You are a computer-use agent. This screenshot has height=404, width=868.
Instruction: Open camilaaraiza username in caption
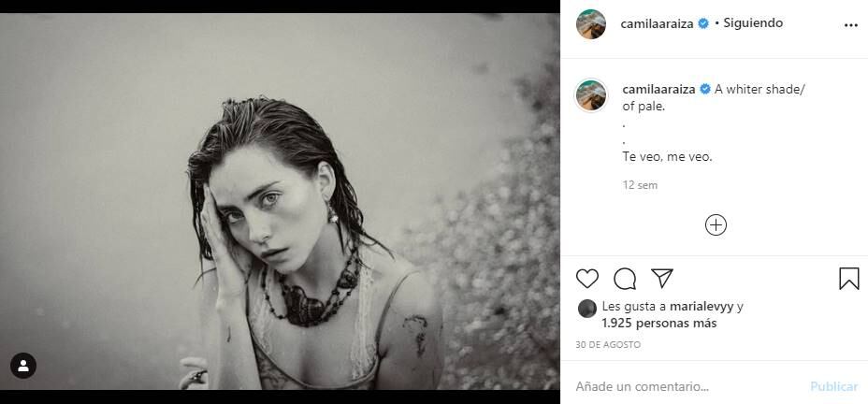[657, 90]
